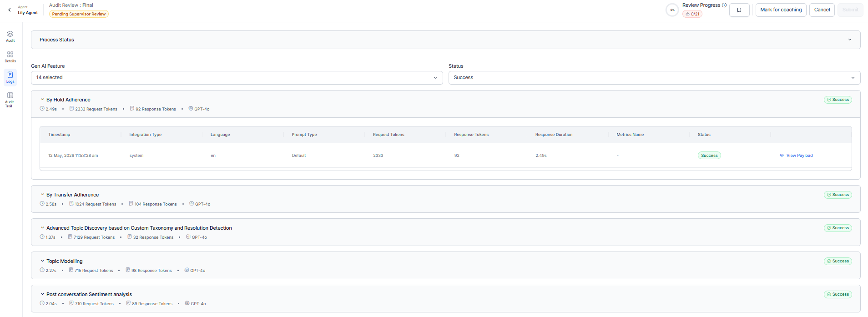This screenshot has width=868, height=317.
Task: Click the Submit button
Action: [850, 10]
